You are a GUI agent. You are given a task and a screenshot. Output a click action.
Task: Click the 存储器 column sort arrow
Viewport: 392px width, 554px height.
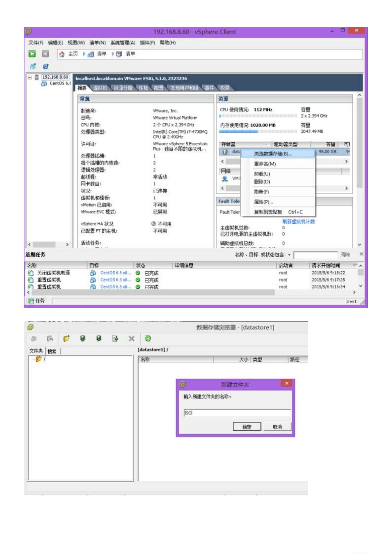[266, 144]
